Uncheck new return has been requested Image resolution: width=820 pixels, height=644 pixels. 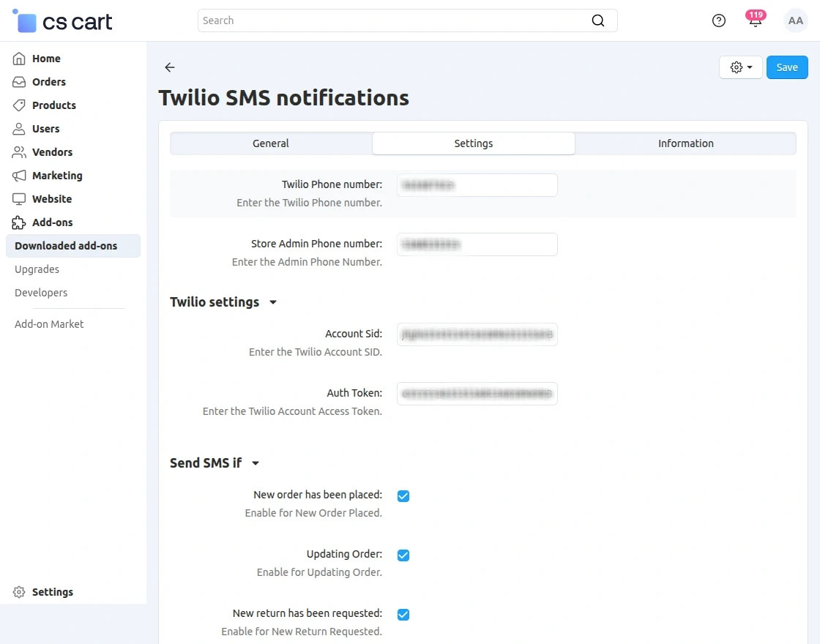click(x=403, y=614)
